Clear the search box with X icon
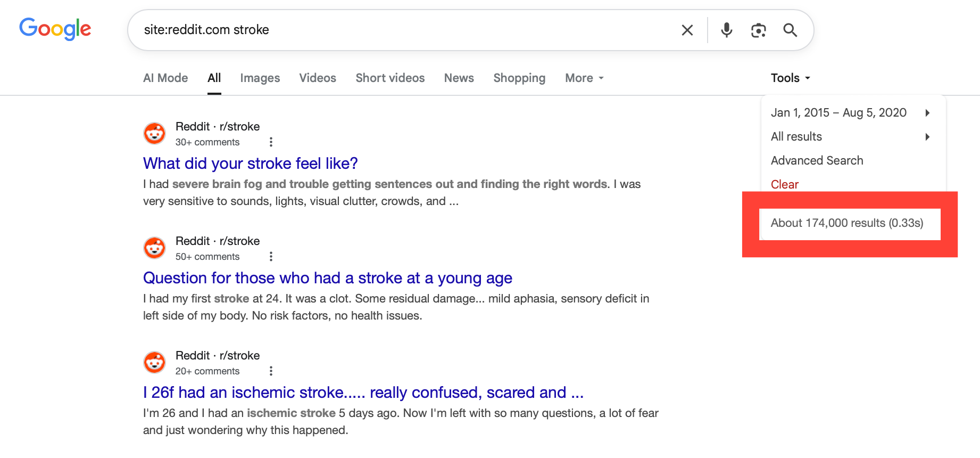This screenshot has height=458, width=980. coord(687,30)
